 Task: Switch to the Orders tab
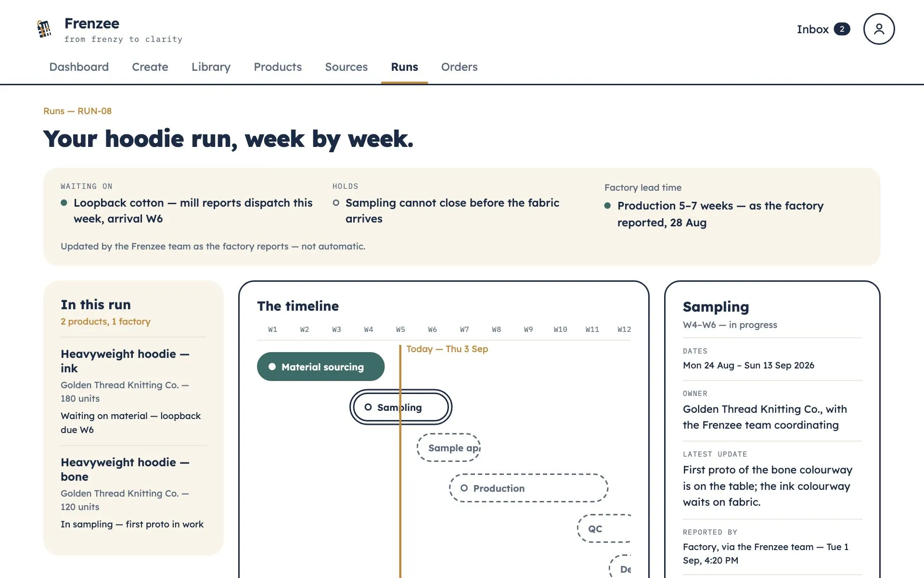click(459, 67)
